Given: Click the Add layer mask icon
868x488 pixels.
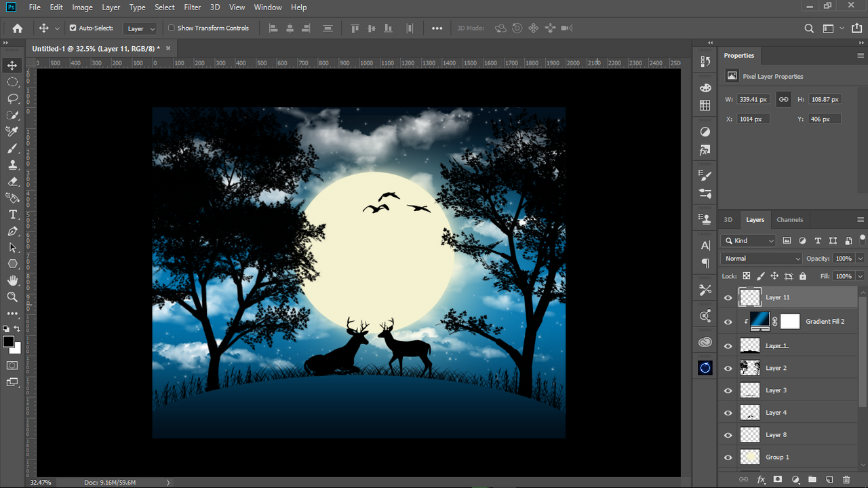Looking at the screenshot, I should coord(778,480).
